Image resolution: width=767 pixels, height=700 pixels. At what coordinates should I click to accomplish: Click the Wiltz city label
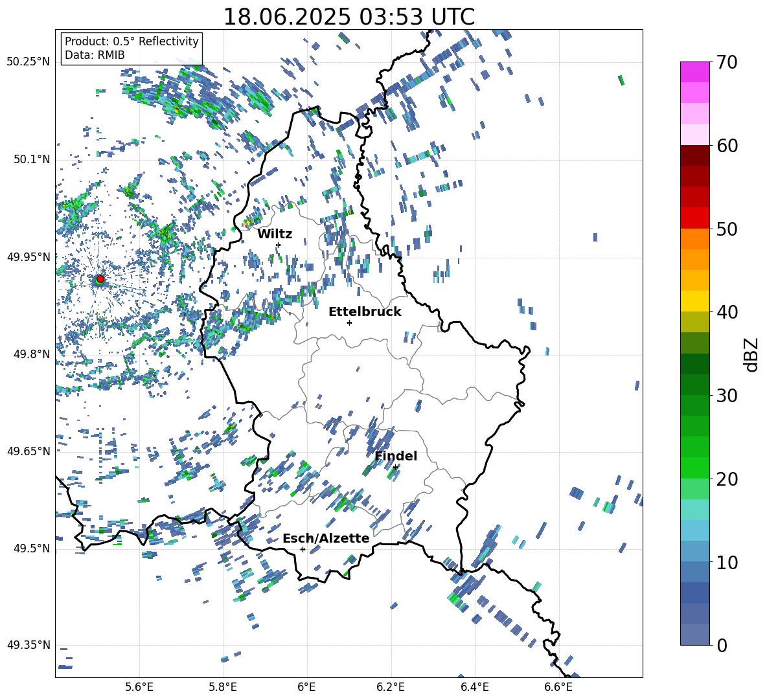pos(275,234)
